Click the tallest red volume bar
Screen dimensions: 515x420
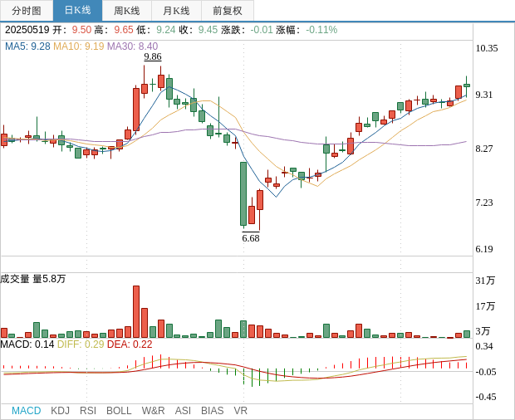click(x=136, y=311)
